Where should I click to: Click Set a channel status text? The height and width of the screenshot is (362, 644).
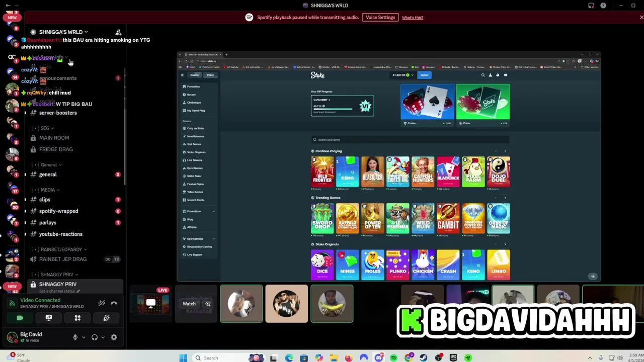coord(57,292)
